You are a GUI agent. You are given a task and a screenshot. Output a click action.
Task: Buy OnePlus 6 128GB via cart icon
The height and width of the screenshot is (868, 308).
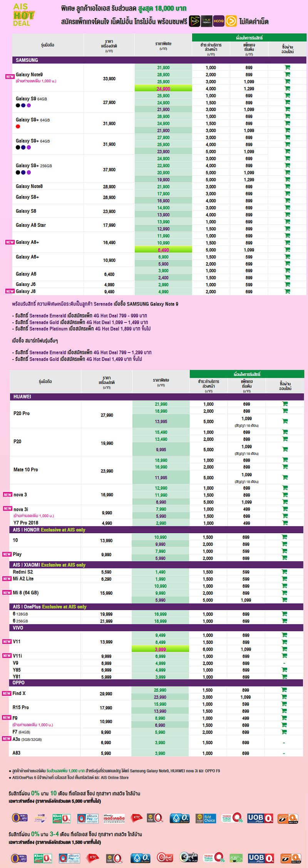285,614
